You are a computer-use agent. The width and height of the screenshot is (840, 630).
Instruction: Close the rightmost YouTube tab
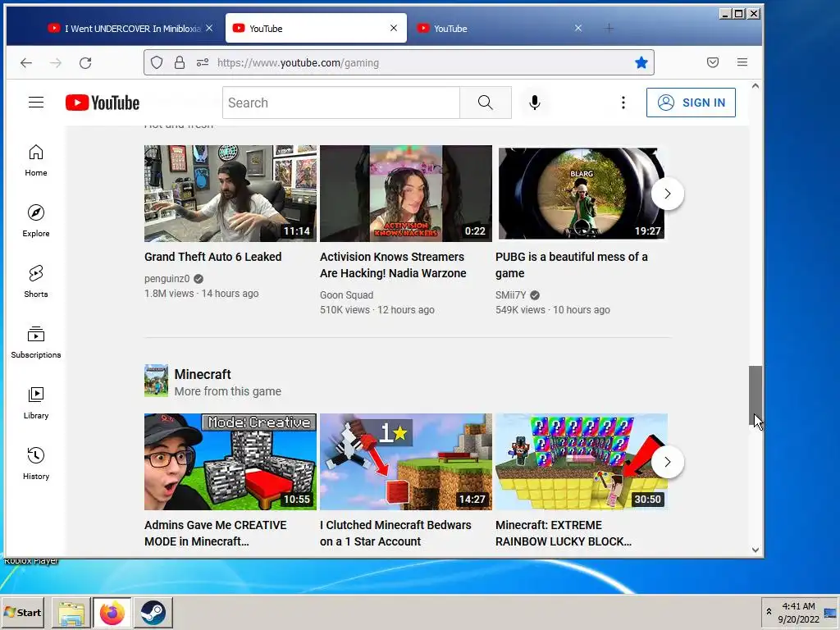(578, 28)
